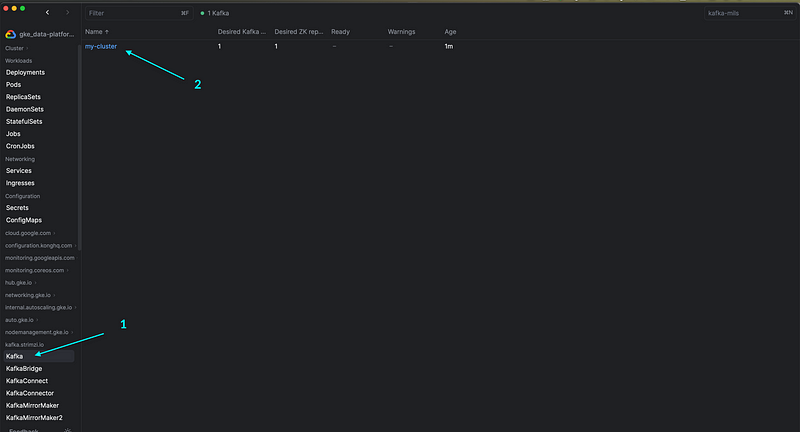Expand the monitoring.coreos.com resource group
Image resolution: width=800 pixels, height=432 pixels.
[36, 270]
